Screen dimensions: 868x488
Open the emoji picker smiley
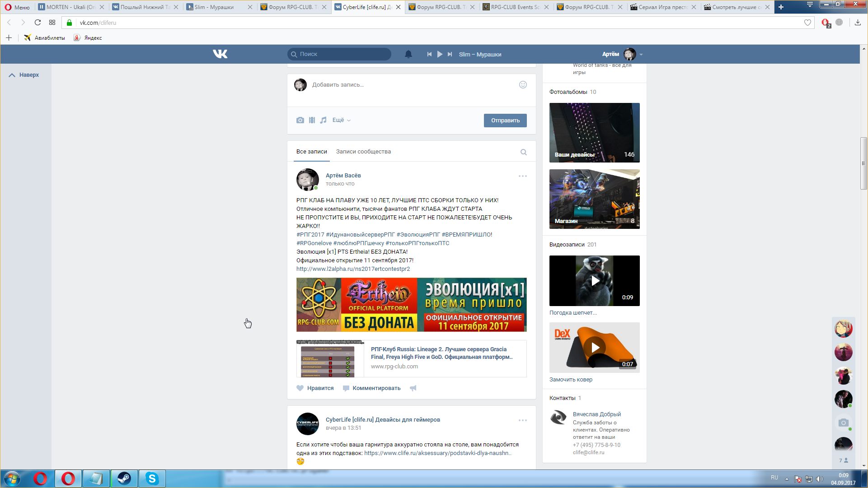(x=523, y=84)
